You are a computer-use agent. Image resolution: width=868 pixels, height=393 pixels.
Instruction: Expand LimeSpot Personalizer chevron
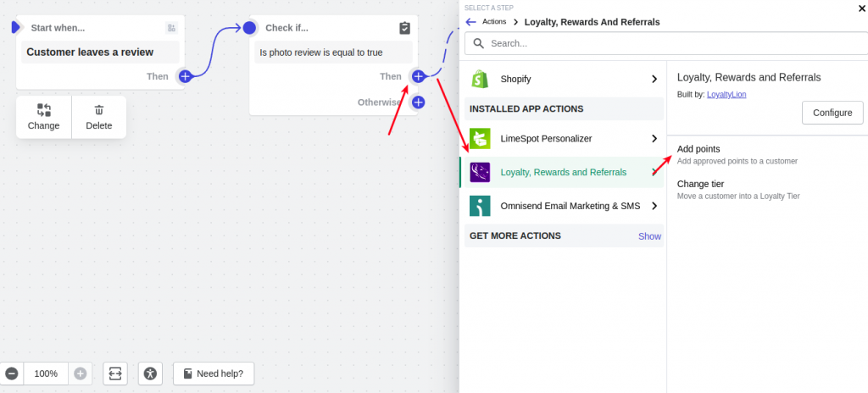[x=654, y=138]
